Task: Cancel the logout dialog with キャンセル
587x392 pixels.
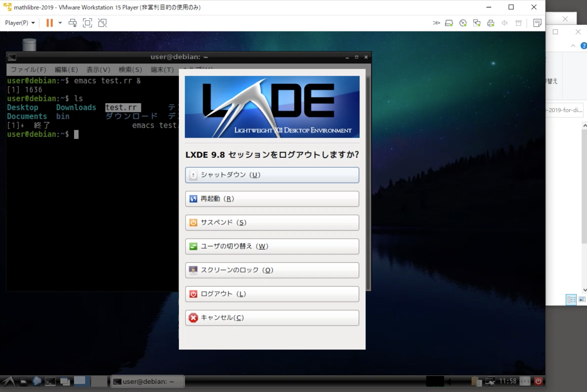Action: (272, 318)
